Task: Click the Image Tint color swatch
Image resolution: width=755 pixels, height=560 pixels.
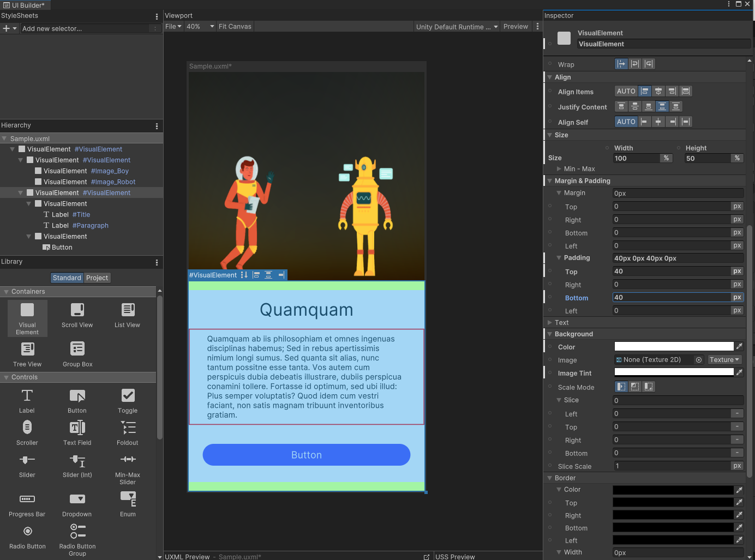Action: pyautogui.click(x=674, y=372)
